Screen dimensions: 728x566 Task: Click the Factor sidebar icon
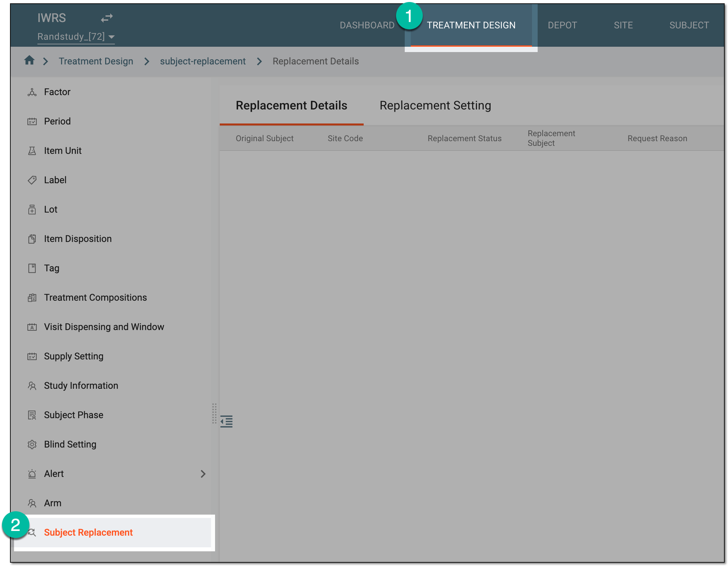tap(32, 92)
